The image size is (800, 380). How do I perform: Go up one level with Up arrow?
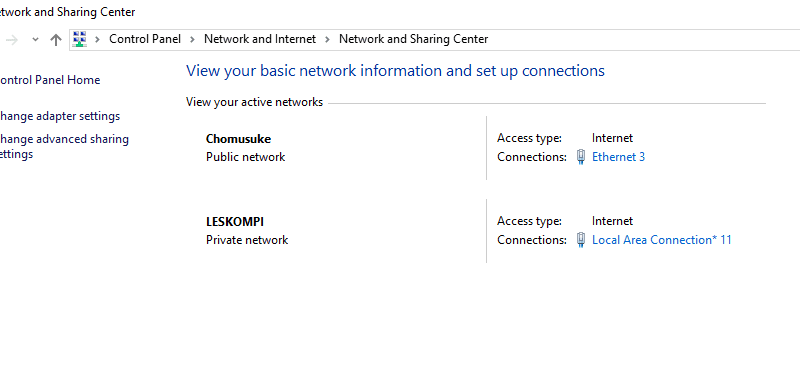pos(56,40)
